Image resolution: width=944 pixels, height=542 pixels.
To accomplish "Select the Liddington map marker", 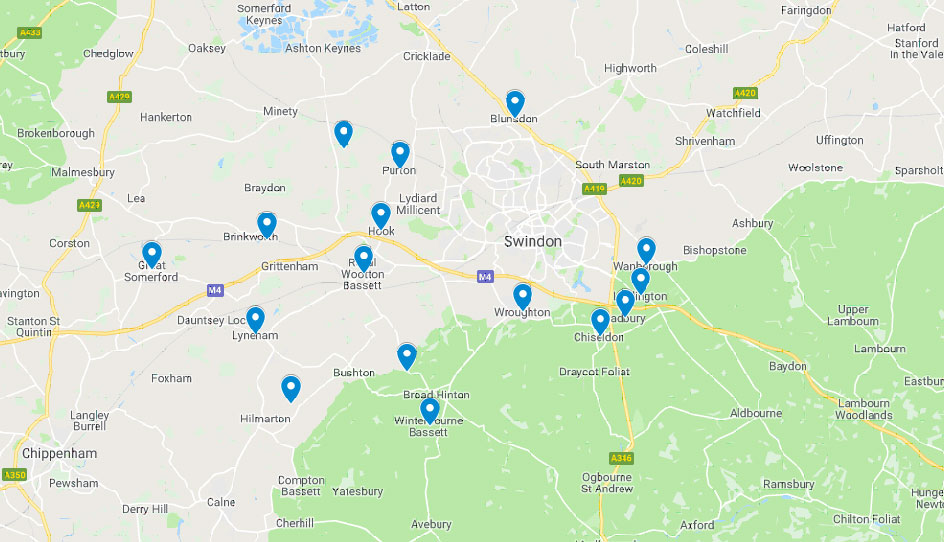I will (640, 281).
